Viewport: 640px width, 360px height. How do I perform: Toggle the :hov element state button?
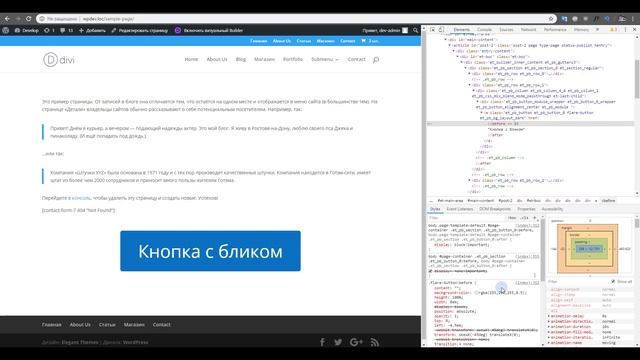(511, 218)
